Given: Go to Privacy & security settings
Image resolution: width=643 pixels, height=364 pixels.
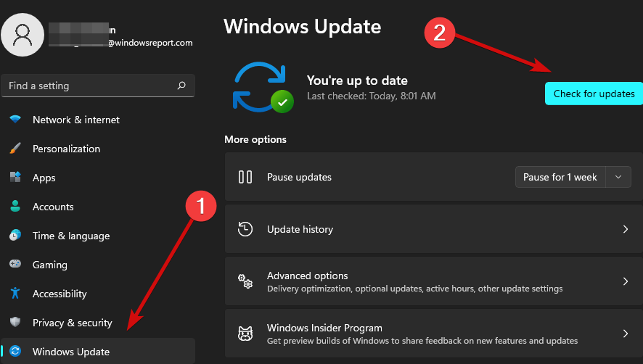Looking at the screenshot, I should tap(97, 323).
